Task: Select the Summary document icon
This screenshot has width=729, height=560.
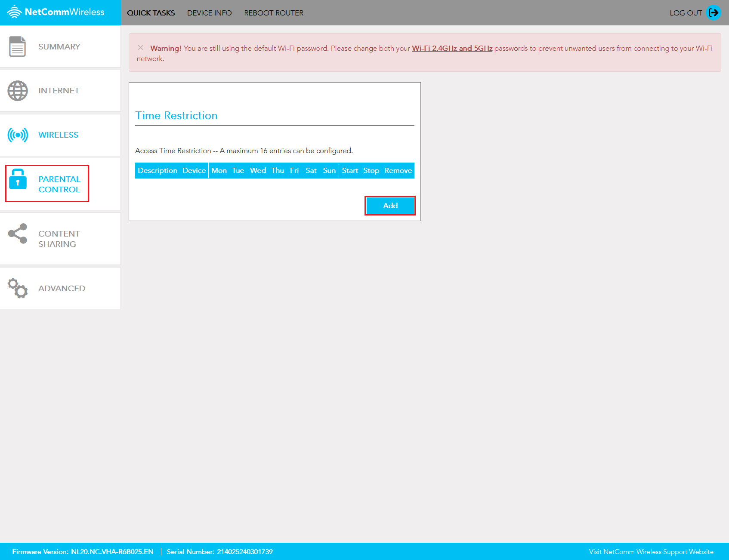Action: (17, 46)
